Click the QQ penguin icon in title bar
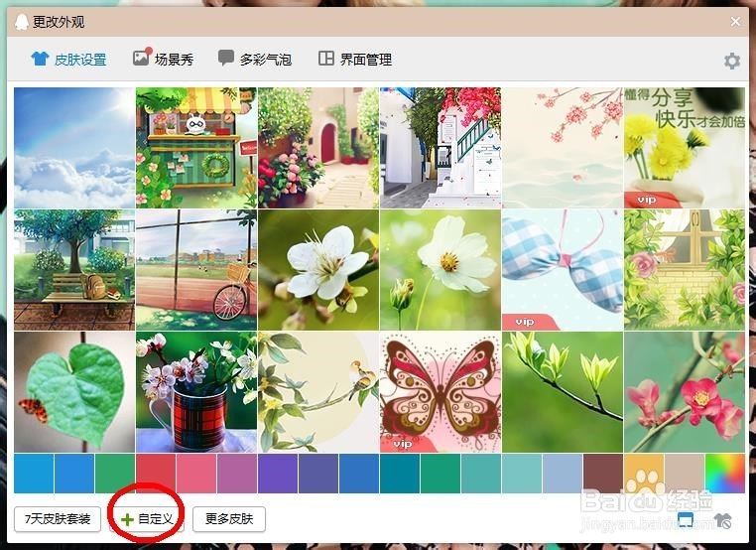756x550 pixels. coord(21,22)
